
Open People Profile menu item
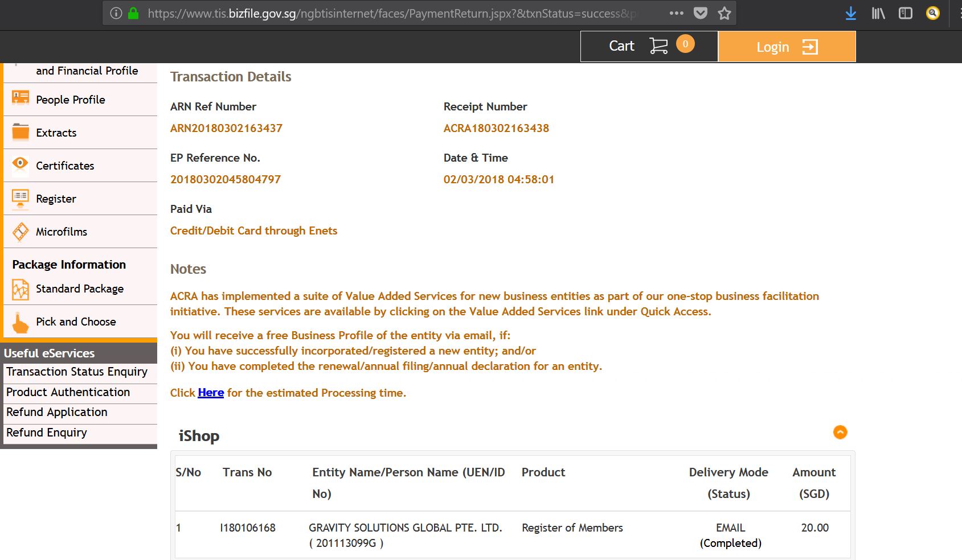(x=80, y=100)
